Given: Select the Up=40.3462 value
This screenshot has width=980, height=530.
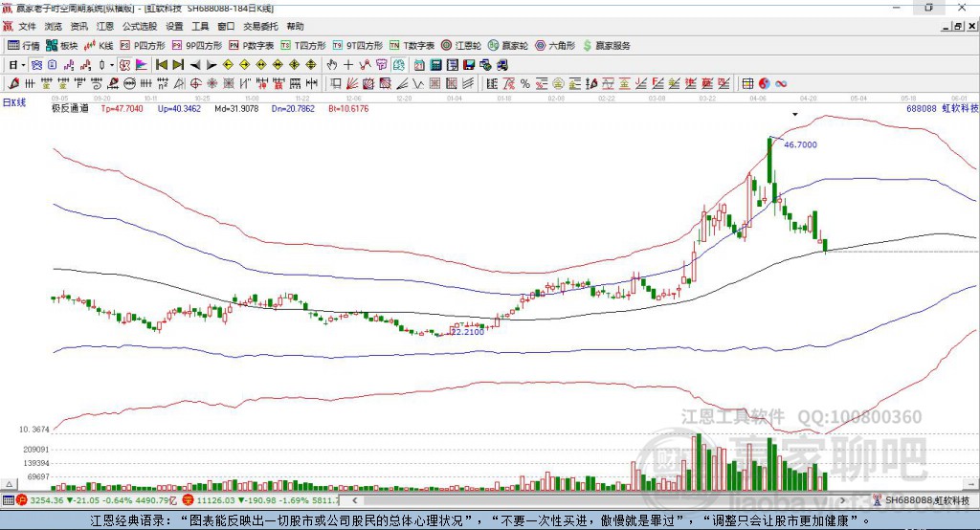Looking at the screenshot, I should [179, 109].
